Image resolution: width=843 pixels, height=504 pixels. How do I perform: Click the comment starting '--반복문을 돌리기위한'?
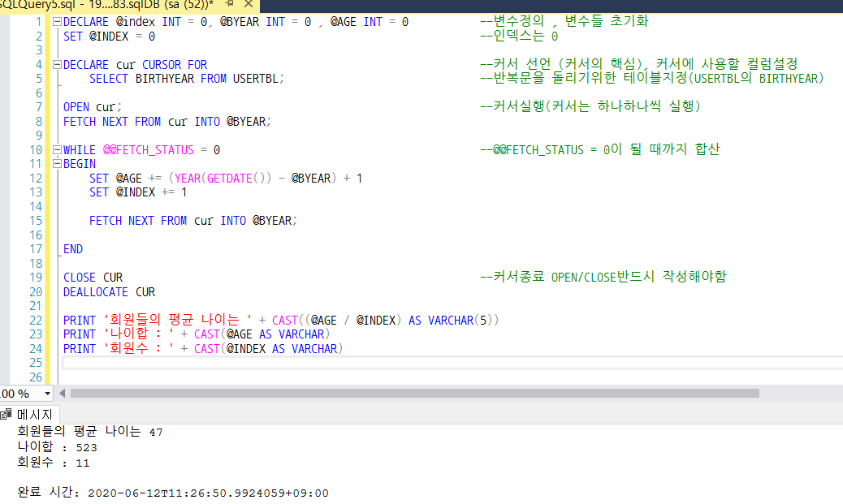coord(651,78)
